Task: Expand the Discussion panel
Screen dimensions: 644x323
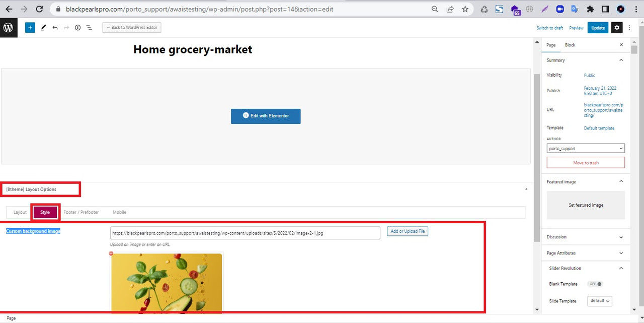Action: [621, 237]
